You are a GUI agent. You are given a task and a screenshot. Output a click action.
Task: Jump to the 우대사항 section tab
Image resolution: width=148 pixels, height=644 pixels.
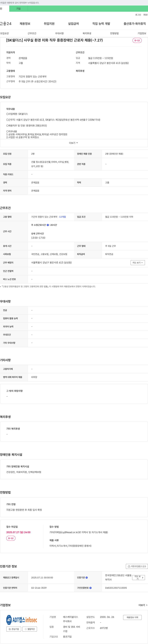(60, 33)
